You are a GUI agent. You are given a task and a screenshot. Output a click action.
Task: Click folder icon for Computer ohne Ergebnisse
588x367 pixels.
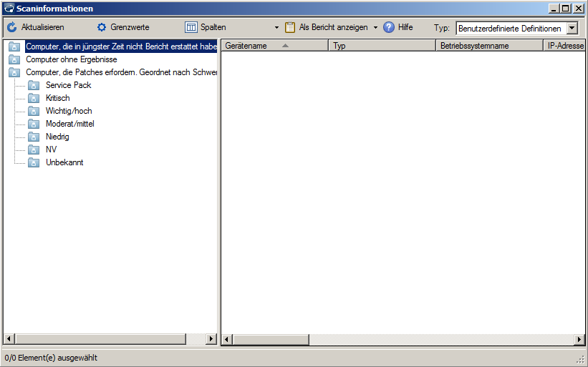14,59
